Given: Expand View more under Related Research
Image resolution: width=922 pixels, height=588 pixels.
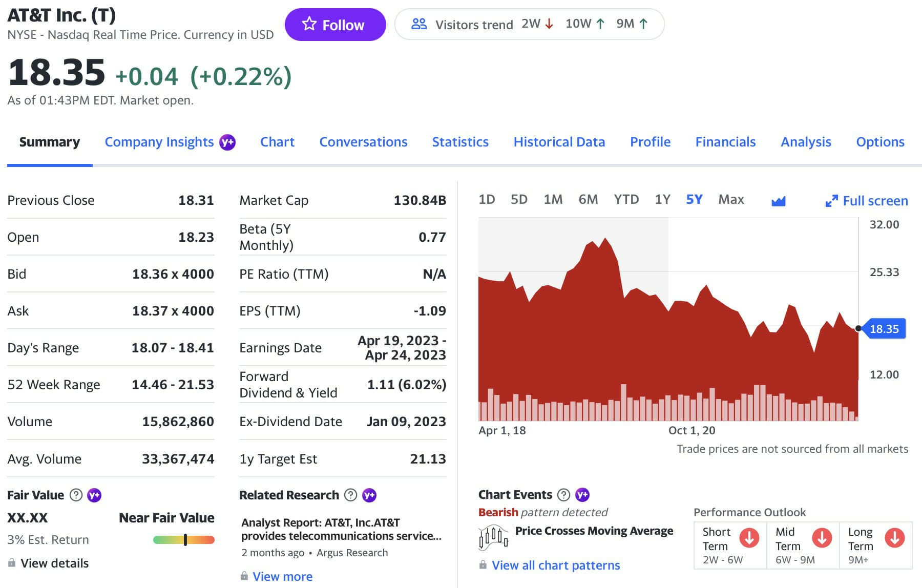Looking at the screenshot, I should click(282, 576).
